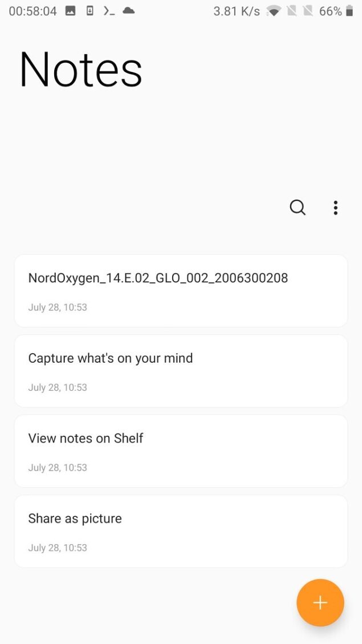Open the 'Capture what's on your mind' note
Image resolution: width=362 pixels, height=644 pixels.
(x=111, y=358)
